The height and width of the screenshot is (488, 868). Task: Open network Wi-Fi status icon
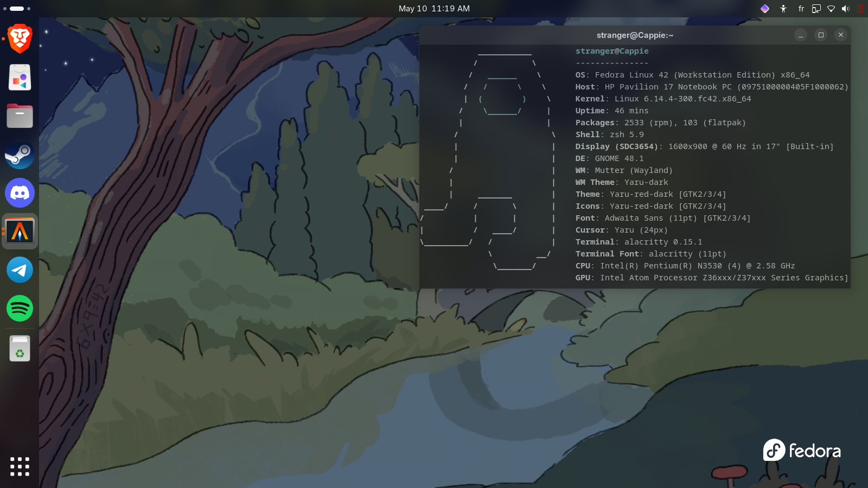pos(831,9)
